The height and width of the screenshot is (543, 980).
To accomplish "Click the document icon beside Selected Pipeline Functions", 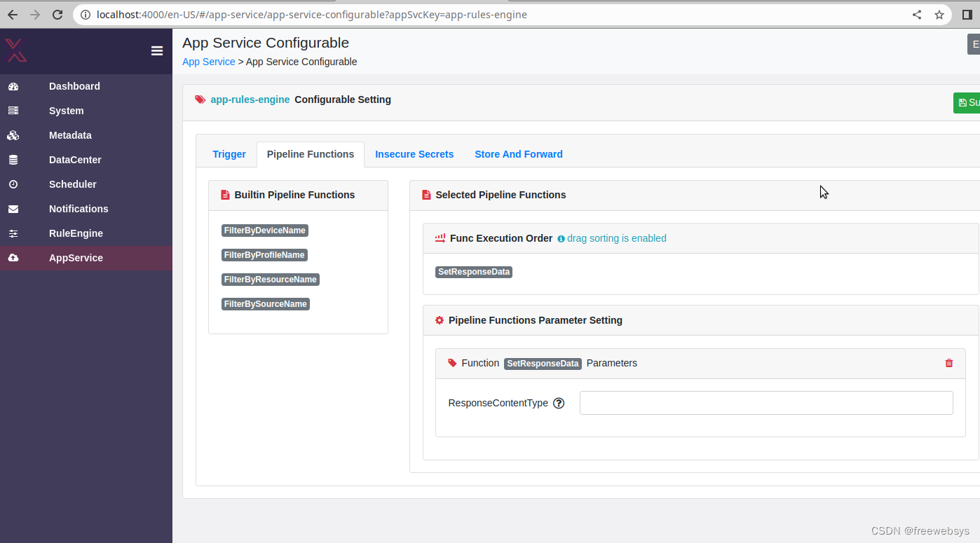I will [x=426, y=195].
